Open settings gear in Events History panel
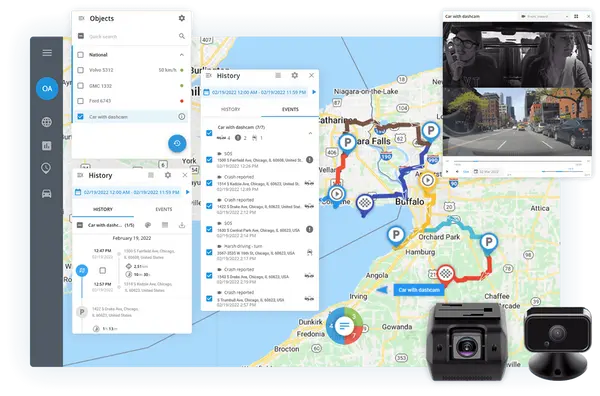 294,75
